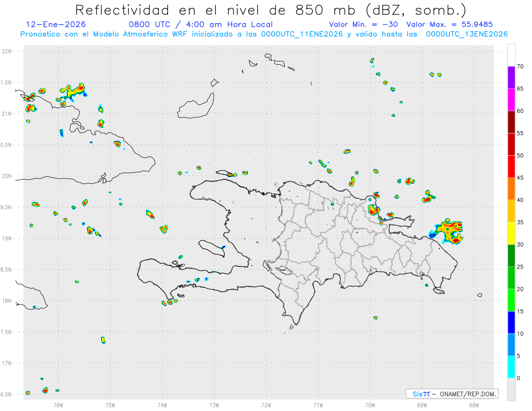The height and width of the screenshot is (411, 532).
Task: Click the 72W longitude label
Action: pos(266,405)
